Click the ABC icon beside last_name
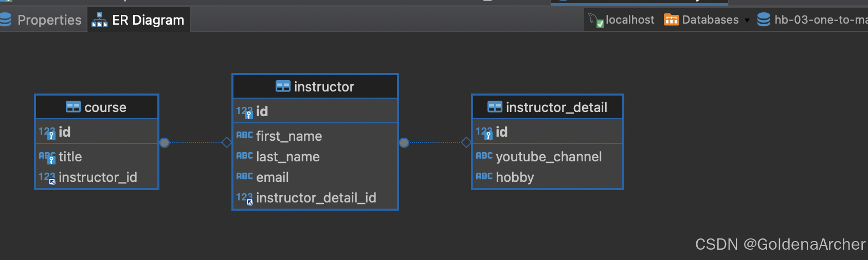The height and width of the screenshot is (260, 868). [x=245, y=156]
